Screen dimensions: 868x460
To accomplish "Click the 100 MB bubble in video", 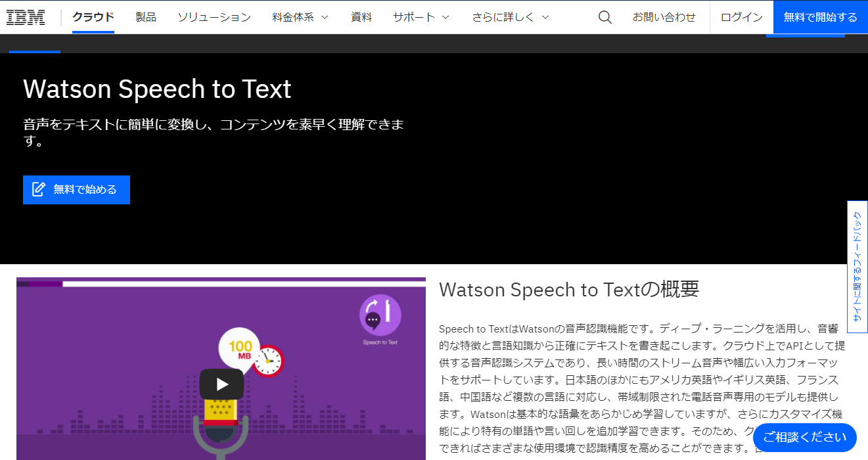I will (239, 348).
